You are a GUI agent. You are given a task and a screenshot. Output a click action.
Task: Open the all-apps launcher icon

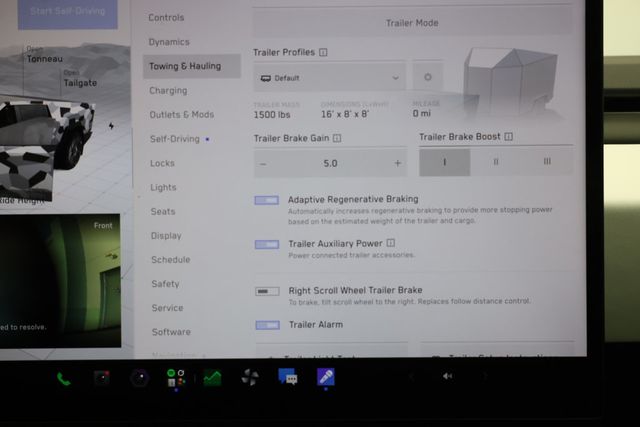point(176,378)
